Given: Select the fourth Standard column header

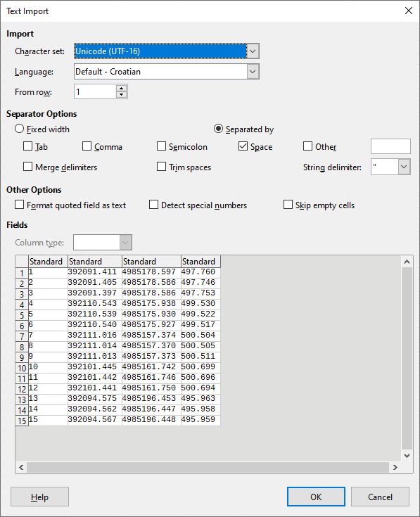Looking at the screenshot, I should (x=201, y=261).
